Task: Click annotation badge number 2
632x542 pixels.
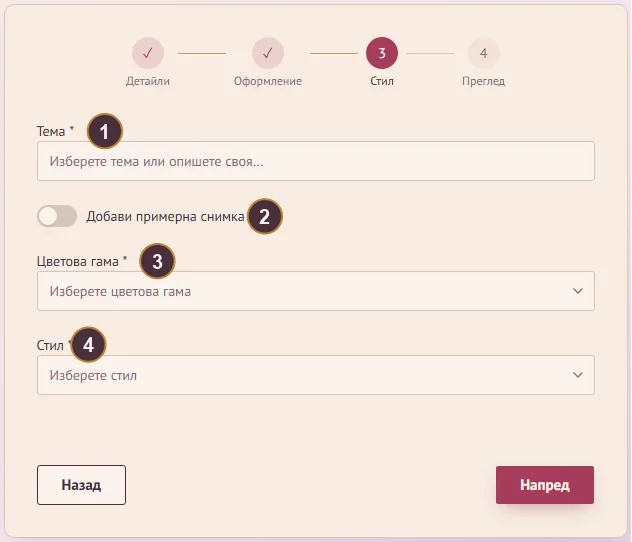Action: point(264,216)
